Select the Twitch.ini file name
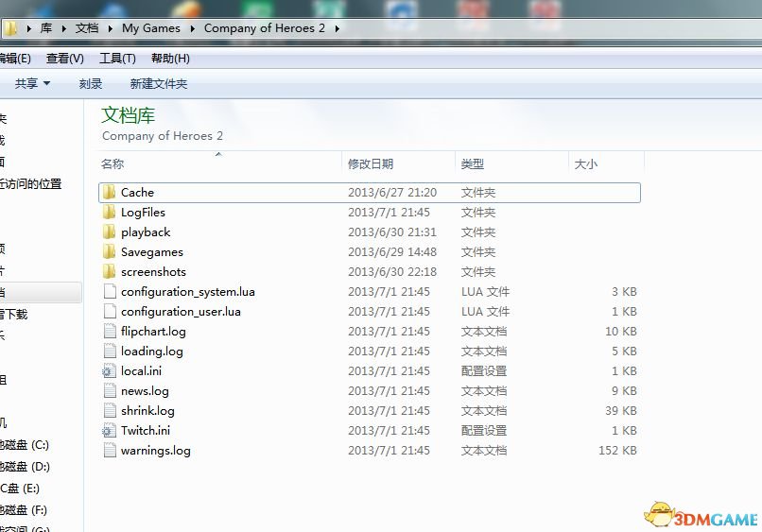Viewport: 762px width, 532px height. (146, 431)
